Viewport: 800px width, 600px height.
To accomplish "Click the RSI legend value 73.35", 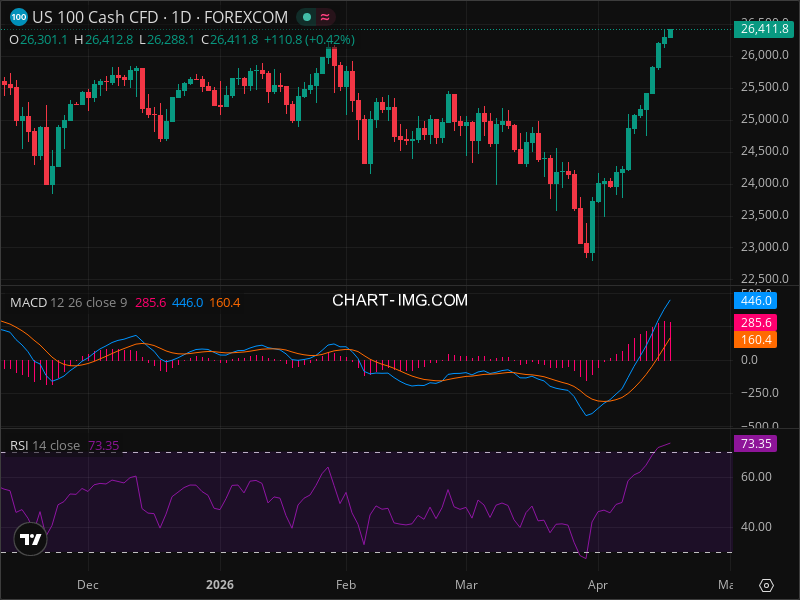I will tap(104, 445).
